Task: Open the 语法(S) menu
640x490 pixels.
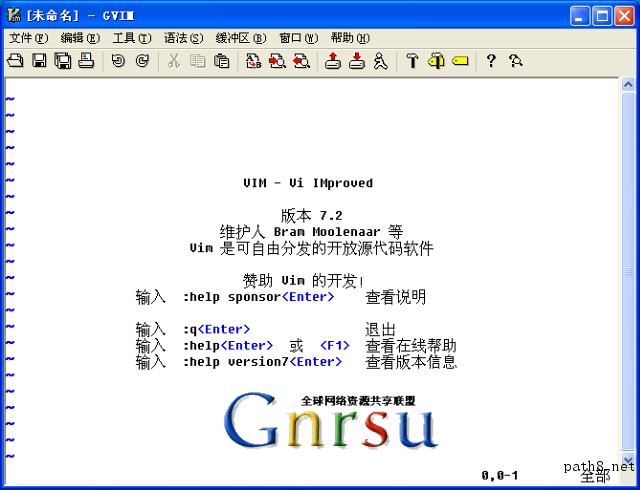Action: tap(184, 38)
